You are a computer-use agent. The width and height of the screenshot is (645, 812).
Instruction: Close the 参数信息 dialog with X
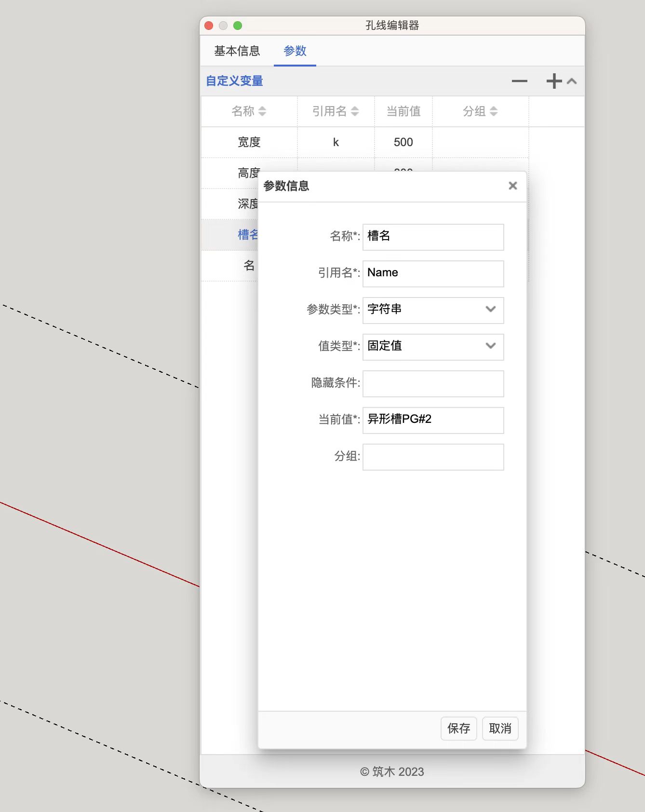[512, 186]
